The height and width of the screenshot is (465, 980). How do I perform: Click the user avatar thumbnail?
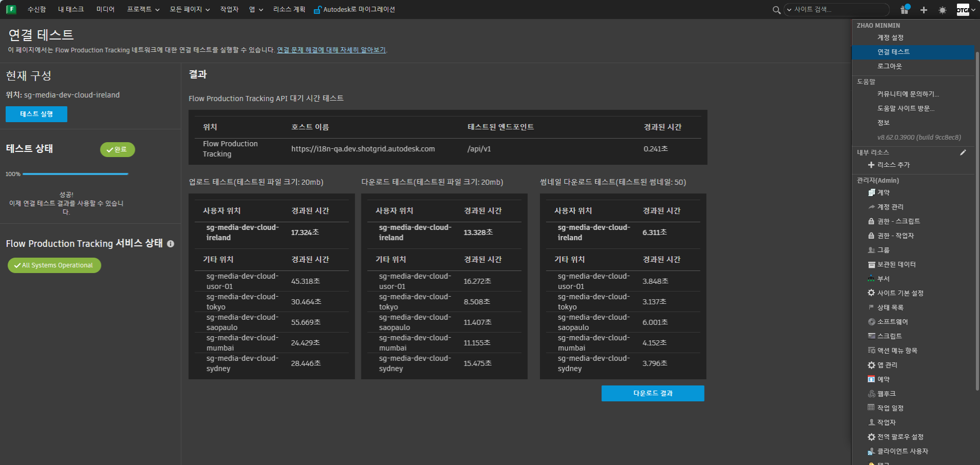tap(963, 10)
